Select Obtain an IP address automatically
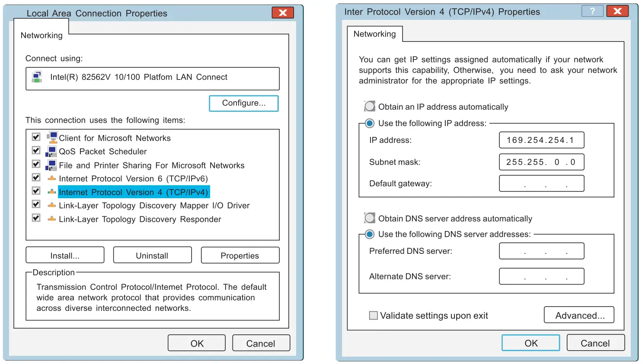The width and height of the screenshot is (642, 364). [x=370, y=106]
